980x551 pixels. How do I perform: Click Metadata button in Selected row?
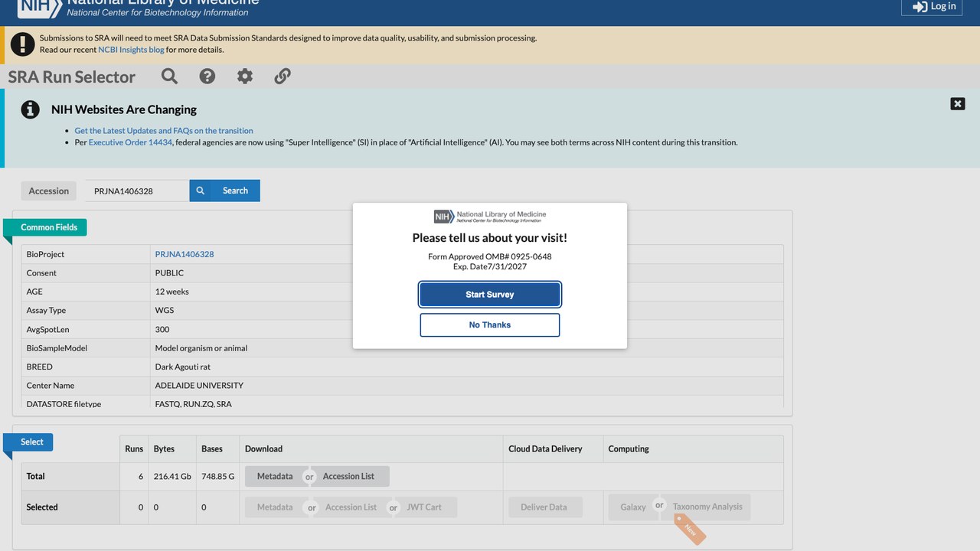[275, 507]
